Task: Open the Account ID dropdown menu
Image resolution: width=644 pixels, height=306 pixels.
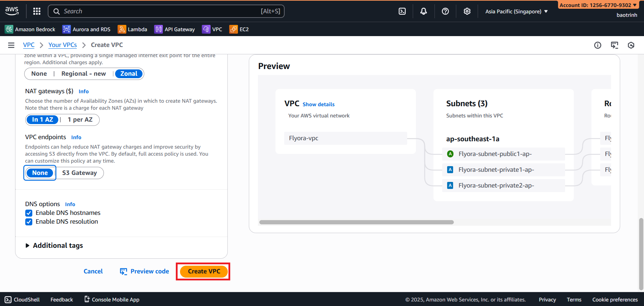Action: click(598, 5)
